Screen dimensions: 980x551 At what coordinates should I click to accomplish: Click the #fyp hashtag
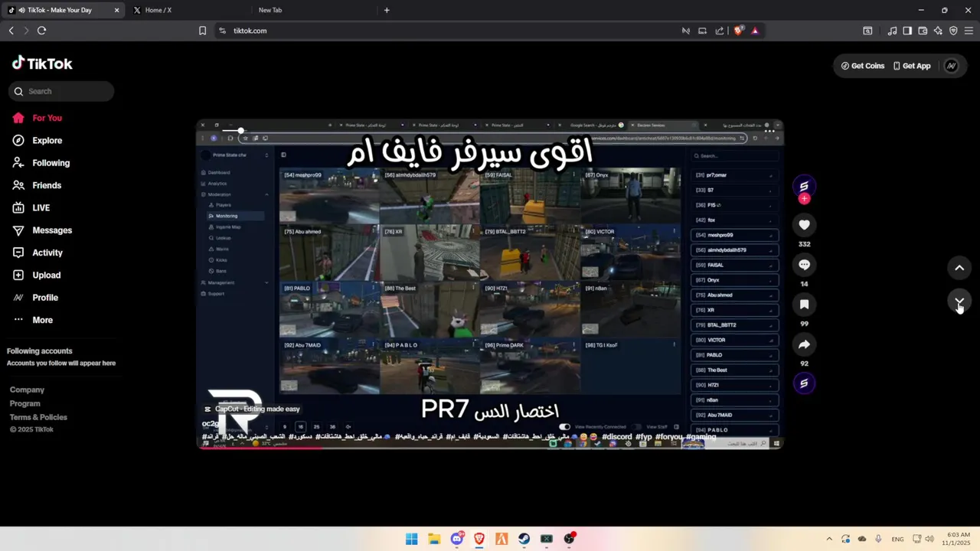[x=644, y=437]
